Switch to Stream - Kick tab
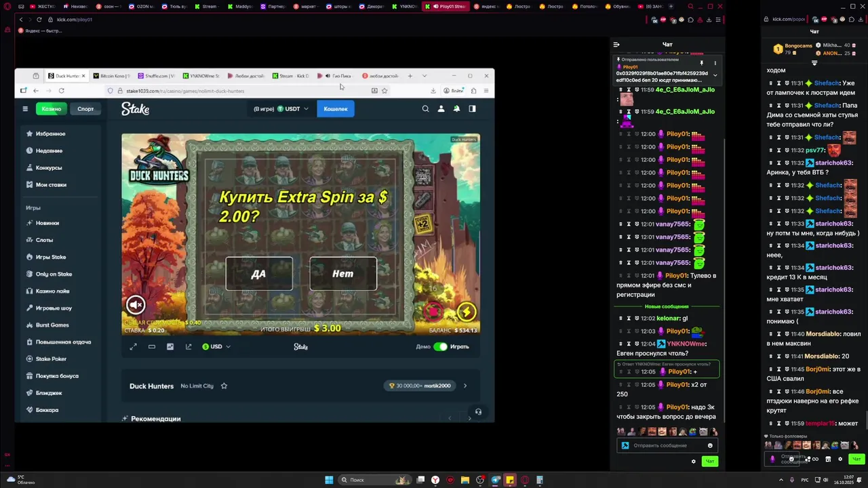868x488 pixels. (x=291, y=76)
